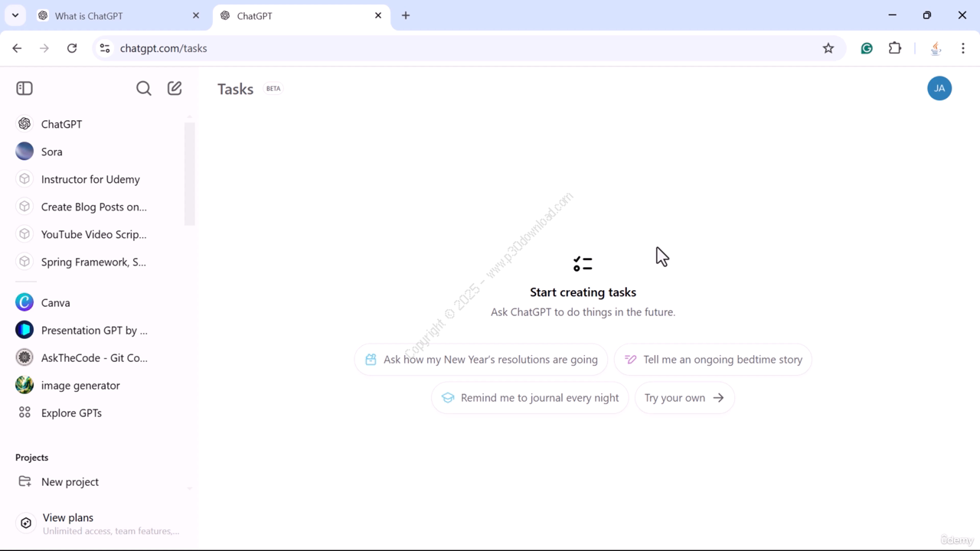Click the Explore GPTs grid icon
Screen dimensions: 980x551
(x=24, y=412)
